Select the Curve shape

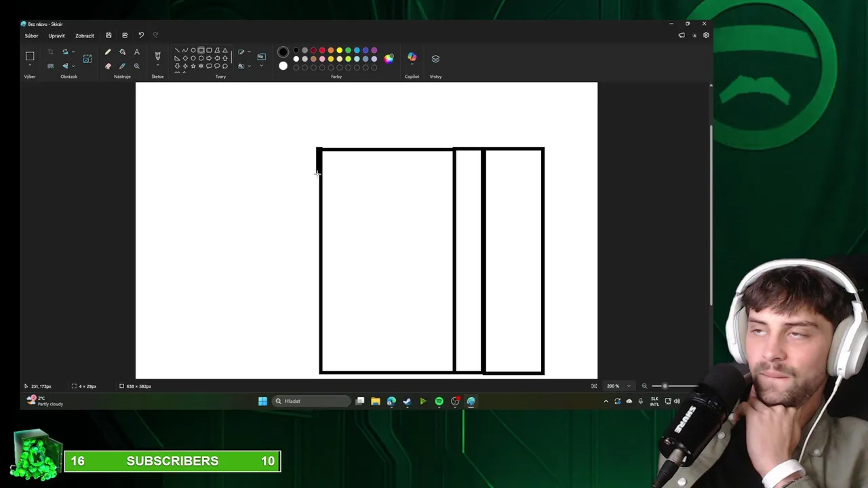pyautogui.click(x=185, y=50)
